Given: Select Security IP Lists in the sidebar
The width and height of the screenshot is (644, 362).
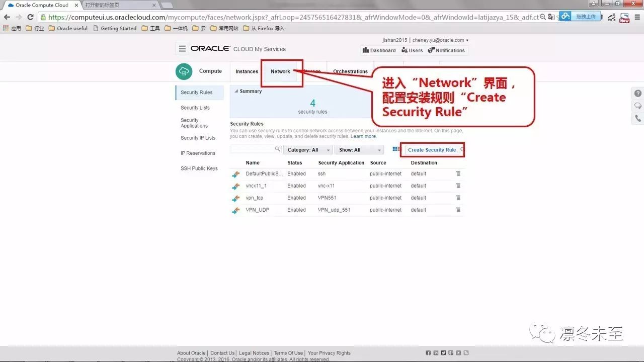Looking at the screenshot, I should coord(198,138).
